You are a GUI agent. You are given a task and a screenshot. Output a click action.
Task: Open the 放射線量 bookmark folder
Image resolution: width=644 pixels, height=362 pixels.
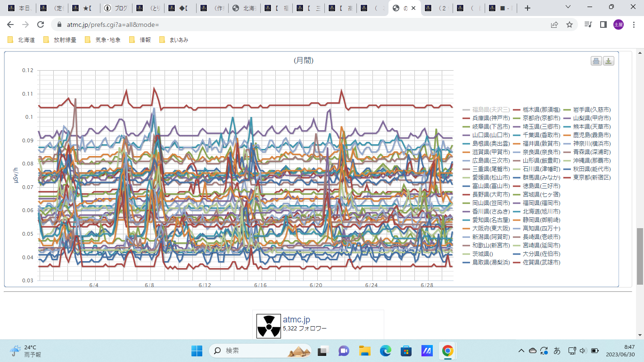tap(59, 40)
